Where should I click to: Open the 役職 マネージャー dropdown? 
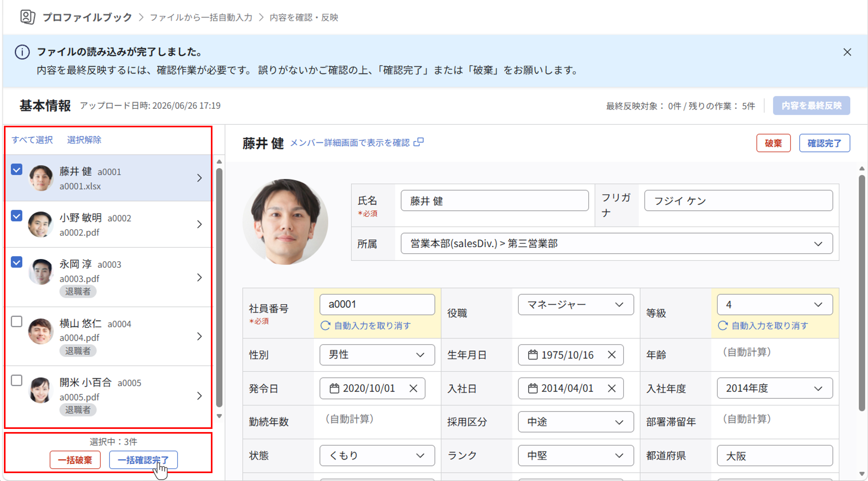click(575, 305)
